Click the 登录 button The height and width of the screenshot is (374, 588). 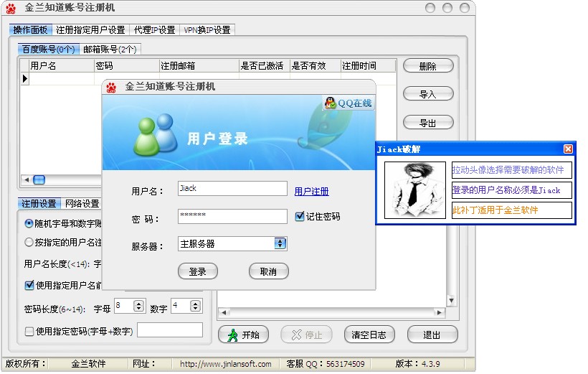[198, 271]
